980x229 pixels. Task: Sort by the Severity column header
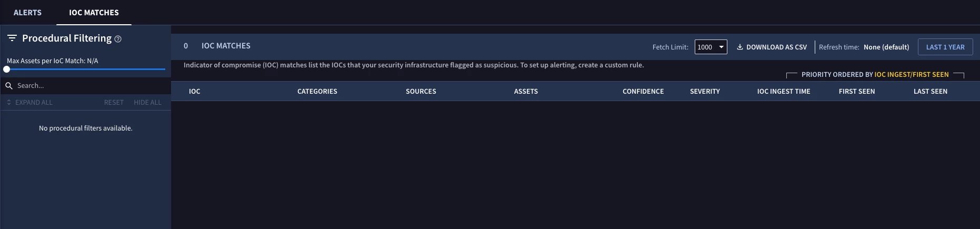(x=705, y=92)
